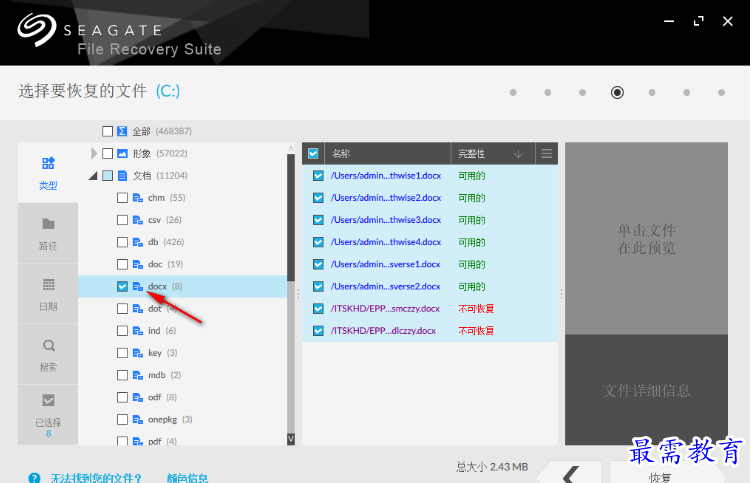Click the file type tree scrollbar thumb

pyautogui.click(x=291, y=217)
